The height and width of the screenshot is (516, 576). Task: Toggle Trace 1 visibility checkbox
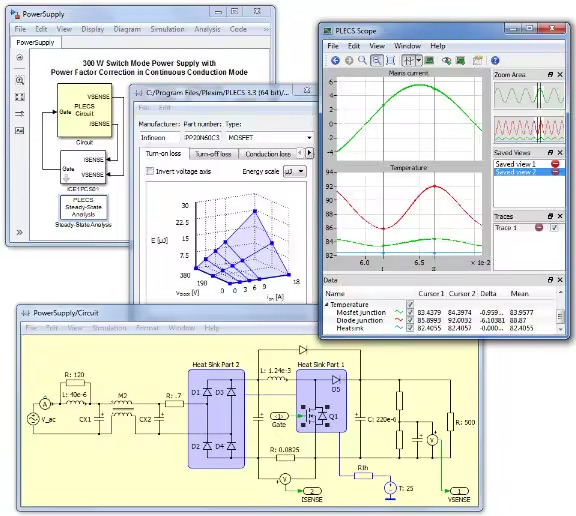click(554, 228)
